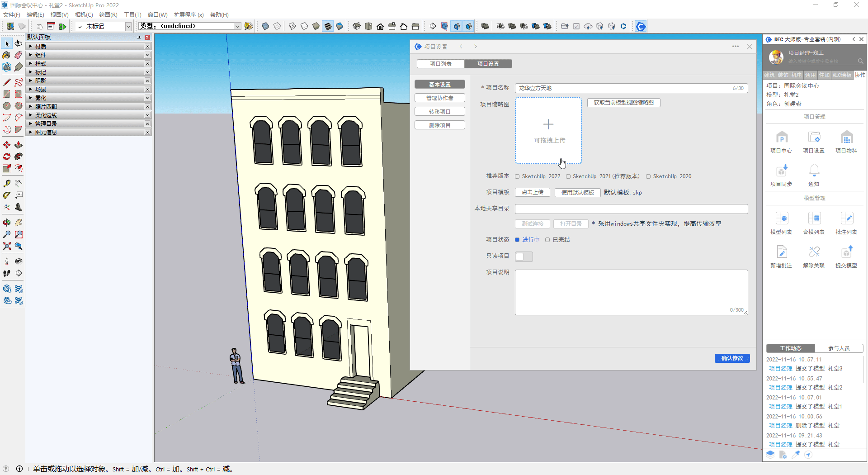The width and height of the screenshot is (868, 475).
Task: Open 项目中心 in the DFC panel
Action: pos(781,138)
